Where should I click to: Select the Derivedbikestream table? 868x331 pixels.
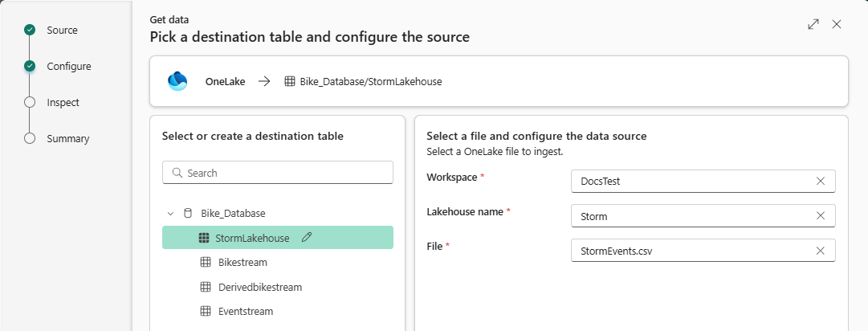coord(260,287)
